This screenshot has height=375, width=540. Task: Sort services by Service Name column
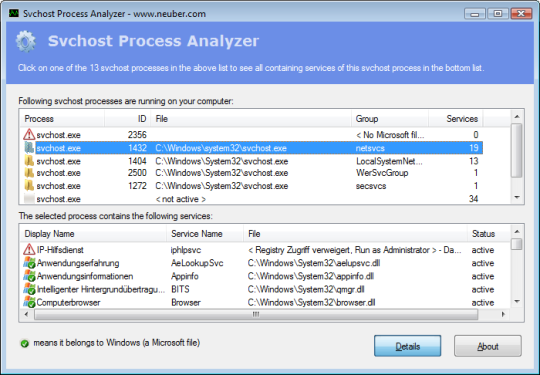tap(205, 234)
